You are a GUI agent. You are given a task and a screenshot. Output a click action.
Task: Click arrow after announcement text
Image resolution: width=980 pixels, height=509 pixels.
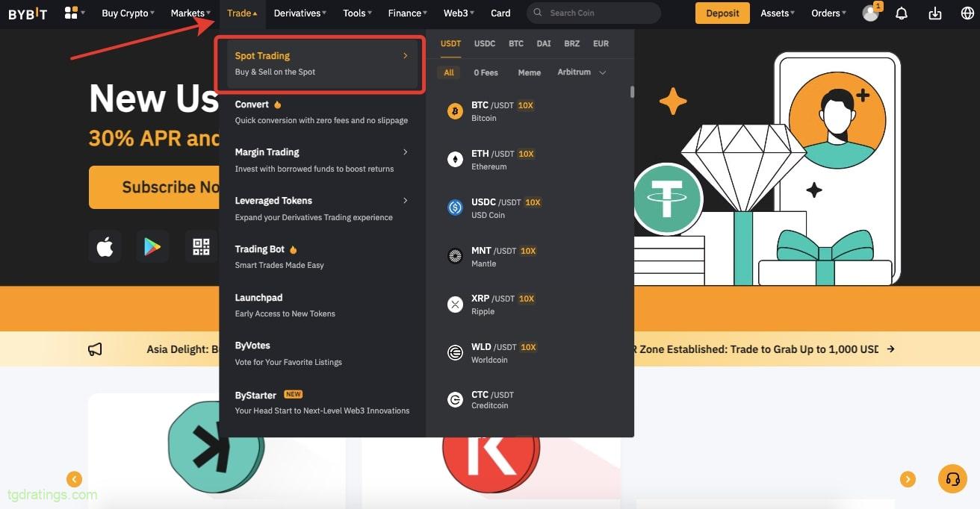pyautogui.click(x=890, y=349)
